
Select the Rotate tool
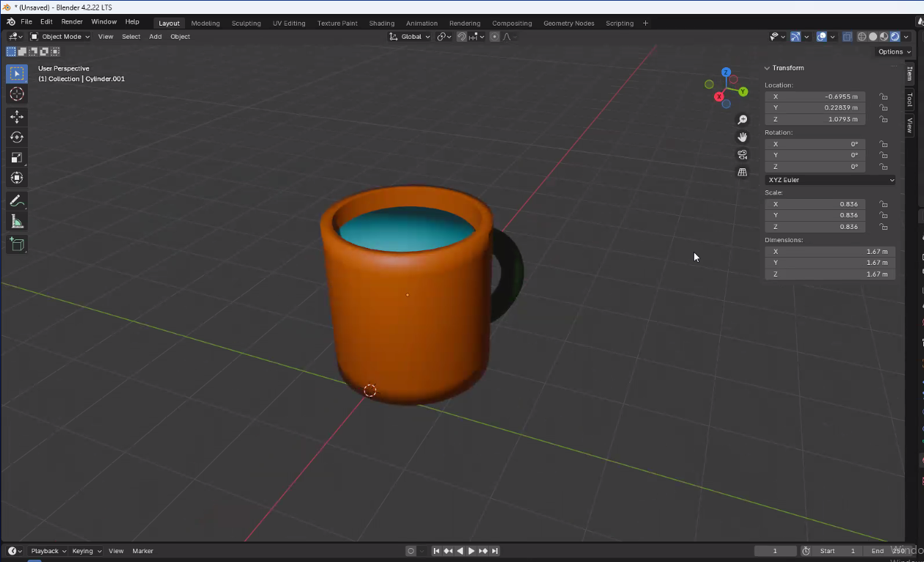click(17, 137)
